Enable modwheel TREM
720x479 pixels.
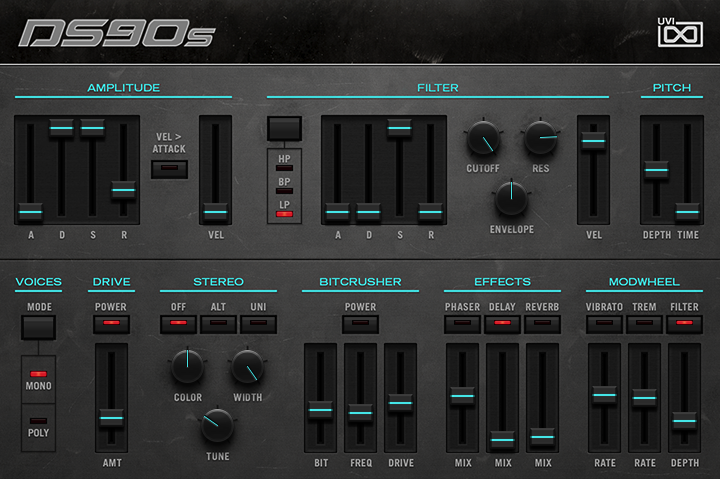coord(644,324)
